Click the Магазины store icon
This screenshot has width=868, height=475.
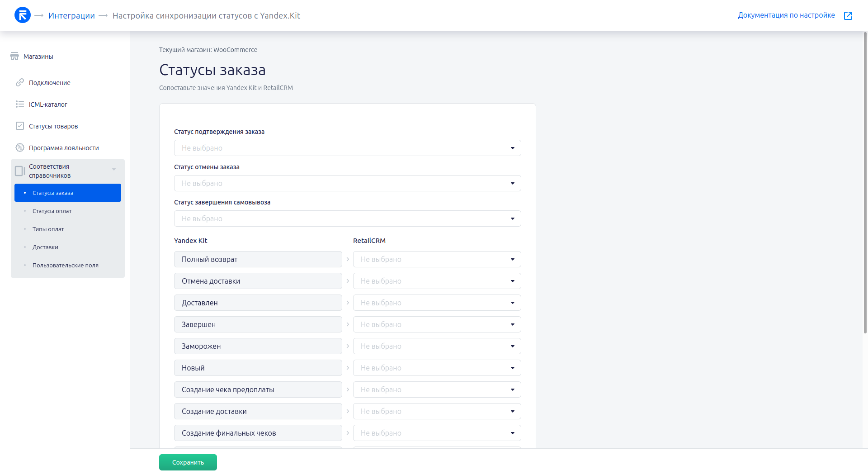coord(14,57)
